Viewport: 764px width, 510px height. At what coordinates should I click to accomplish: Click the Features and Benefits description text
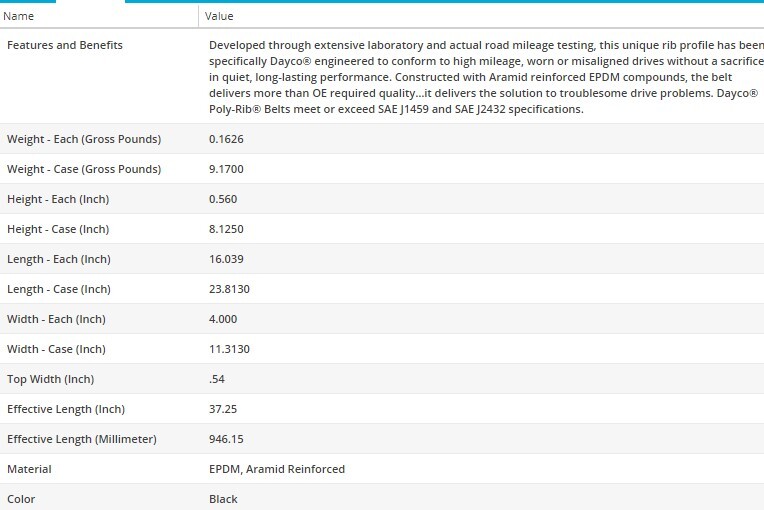480,77
